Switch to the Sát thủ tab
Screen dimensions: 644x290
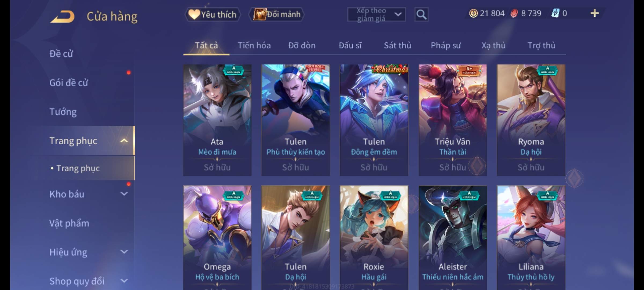pyautogui.click(x=397, y=45)
